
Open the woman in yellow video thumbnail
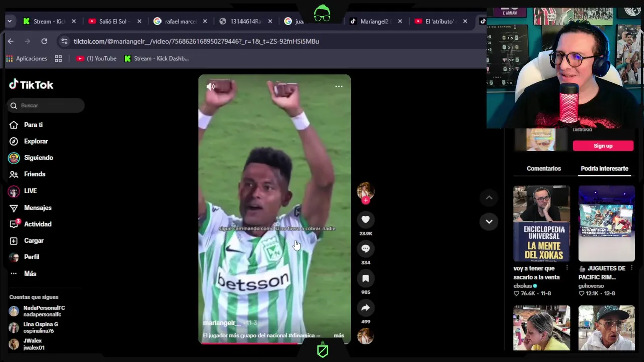pos(541,328)
